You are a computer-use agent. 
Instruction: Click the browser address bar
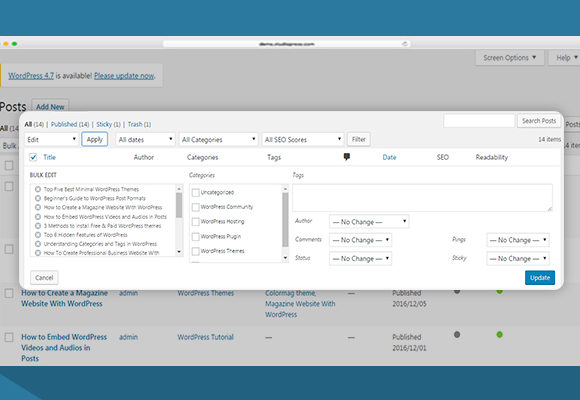pyautogui.click(x=287, y=44)
